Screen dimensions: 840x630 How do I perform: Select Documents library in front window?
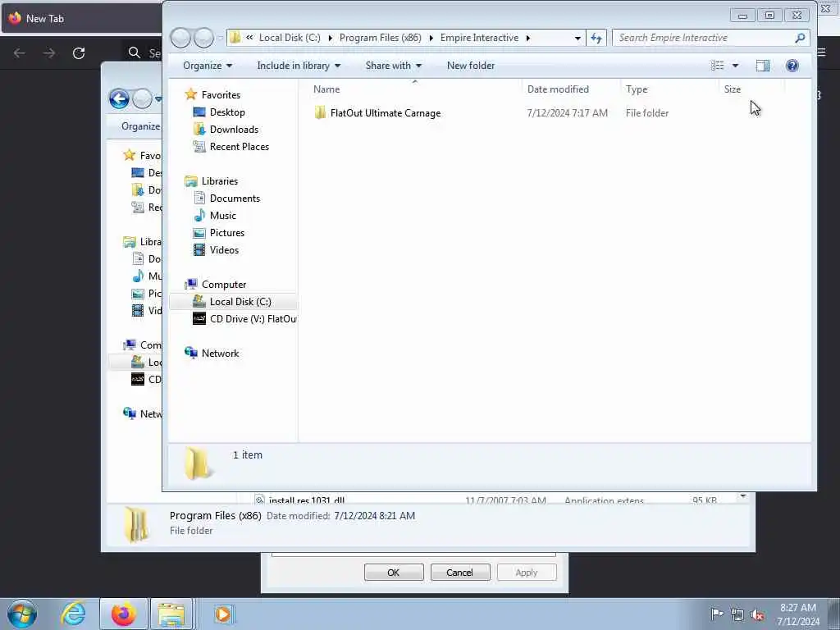click(x=235, y=199)
